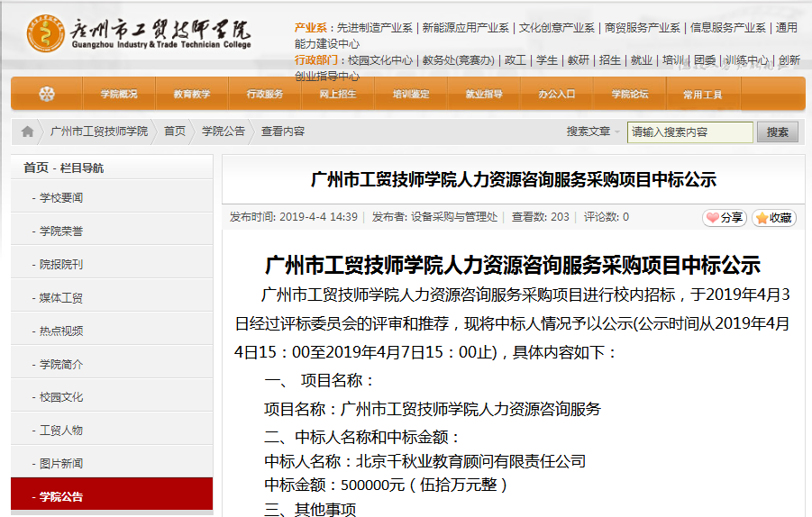Open 就业指导 in the orange menu

484,94
